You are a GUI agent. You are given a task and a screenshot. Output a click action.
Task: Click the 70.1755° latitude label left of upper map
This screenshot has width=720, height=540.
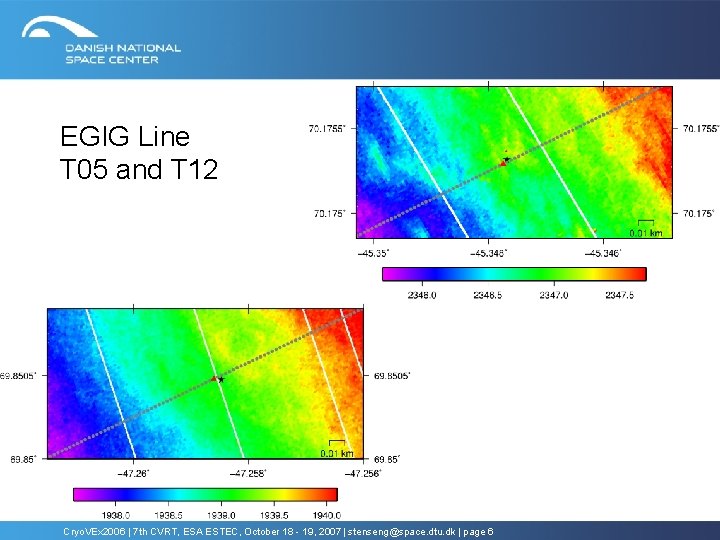click(326, 129)
